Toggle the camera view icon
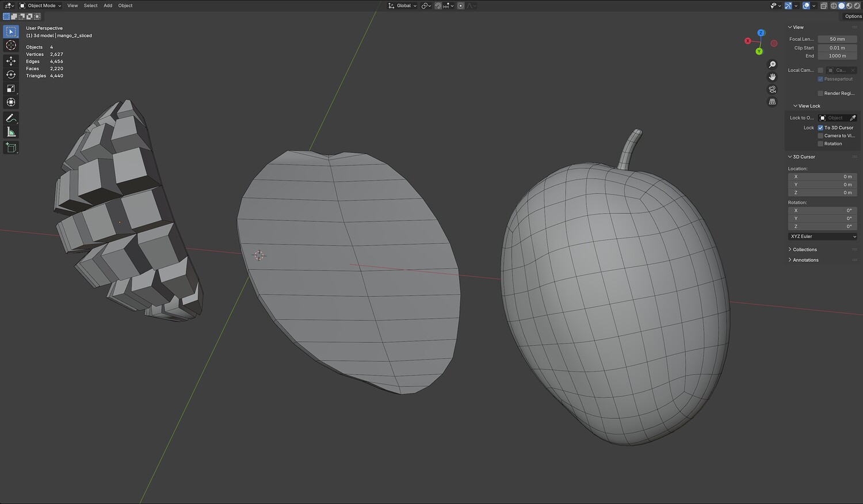Screen dimensions: 863x504 772,89
